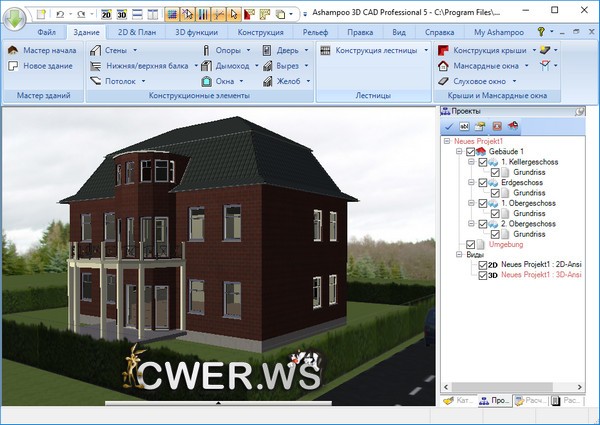Click the Новое здание icon

tap(13, 65)
